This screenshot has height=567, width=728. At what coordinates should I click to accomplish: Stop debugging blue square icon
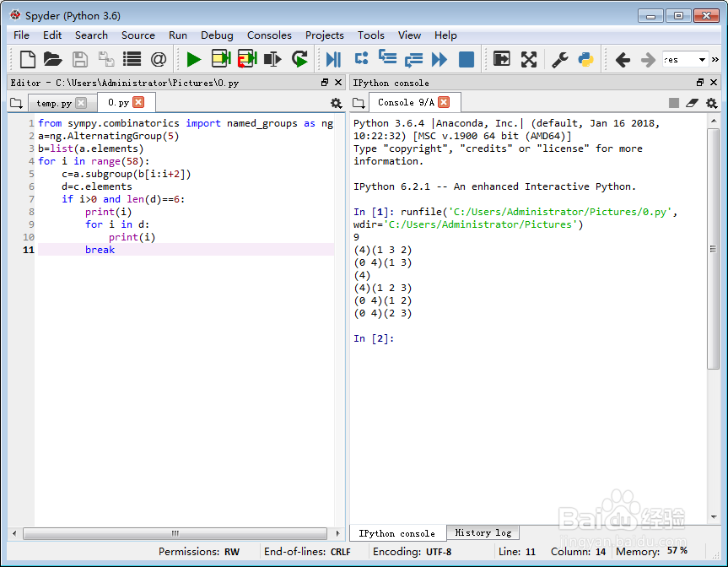[x=466, y=59]
